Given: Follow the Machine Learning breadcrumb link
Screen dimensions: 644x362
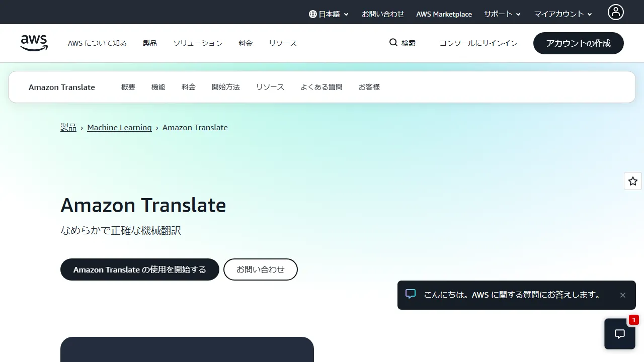Looking at the screenshot, I should (119, 127).
